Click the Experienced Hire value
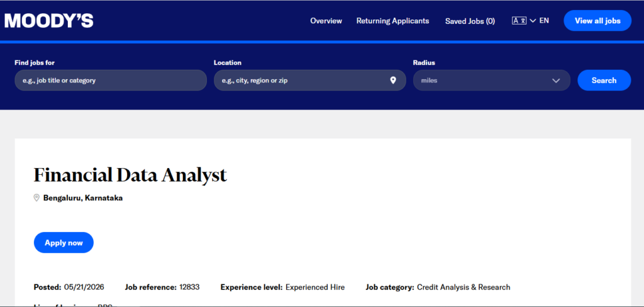Image resolution: width=644 pixels, height=307 pixels. pyautogui.click(x=315, y=287)
